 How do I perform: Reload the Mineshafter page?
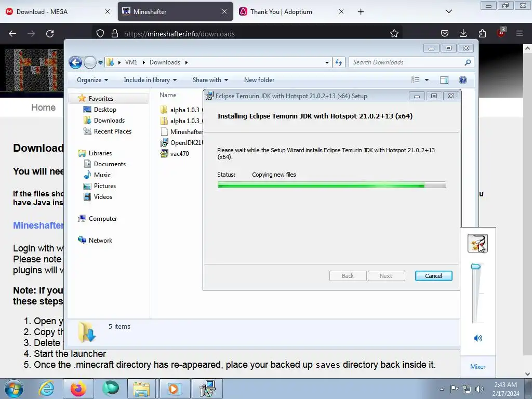[x=50, y=34]
